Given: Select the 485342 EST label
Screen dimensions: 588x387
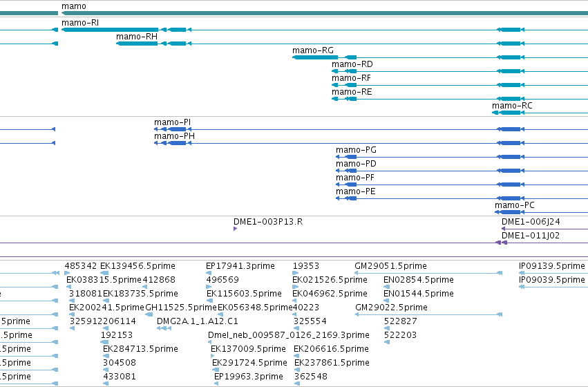Looking at the screenshot, I should 81,266.
